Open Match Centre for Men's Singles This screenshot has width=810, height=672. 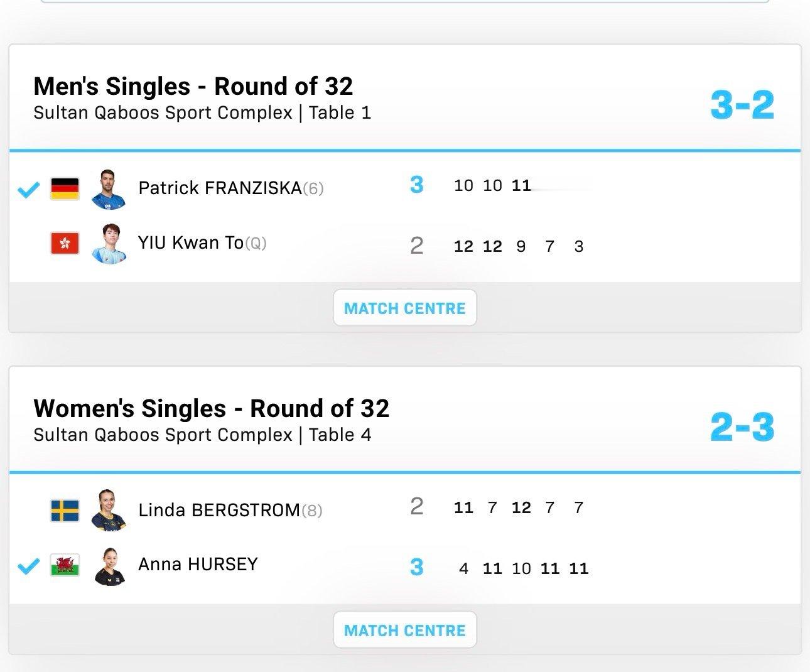[405, 308]
